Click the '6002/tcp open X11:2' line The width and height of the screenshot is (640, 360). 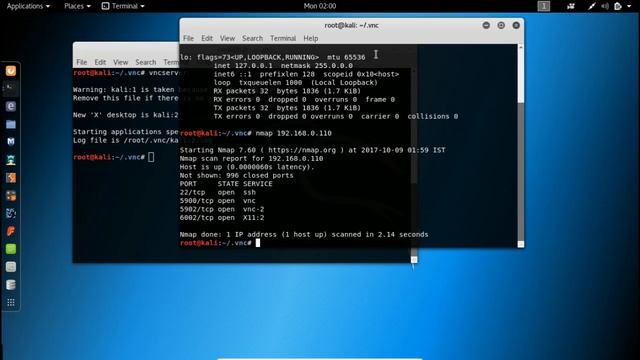coord(222,218)
